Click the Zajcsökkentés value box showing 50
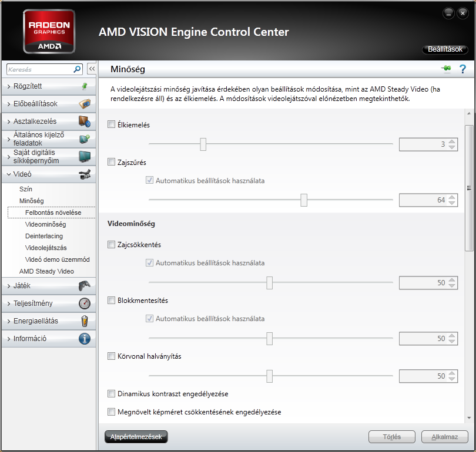This screenshot has height=452, width=476. click(x=428, y=283)
